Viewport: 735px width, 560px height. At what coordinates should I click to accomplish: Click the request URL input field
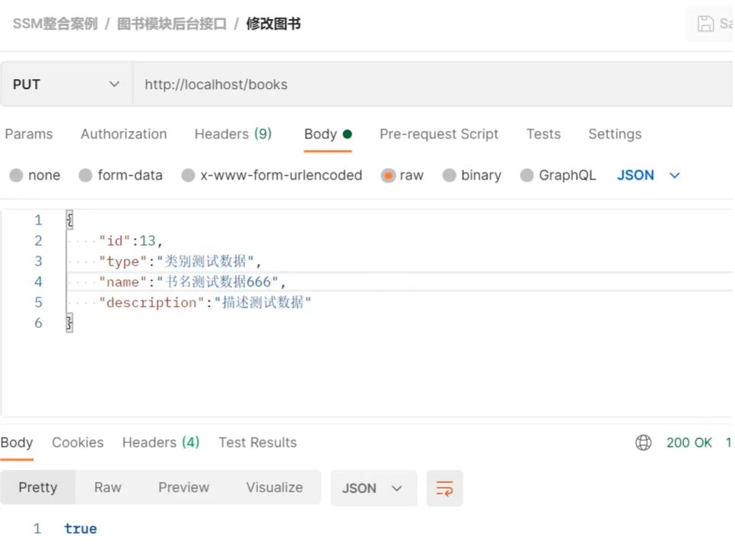click(426, 84)
